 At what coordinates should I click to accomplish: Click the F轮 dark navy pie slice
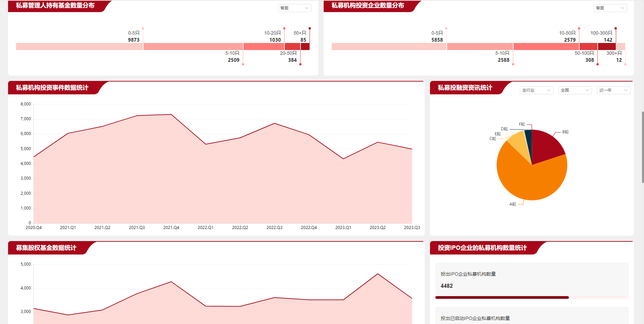point(529,138)
